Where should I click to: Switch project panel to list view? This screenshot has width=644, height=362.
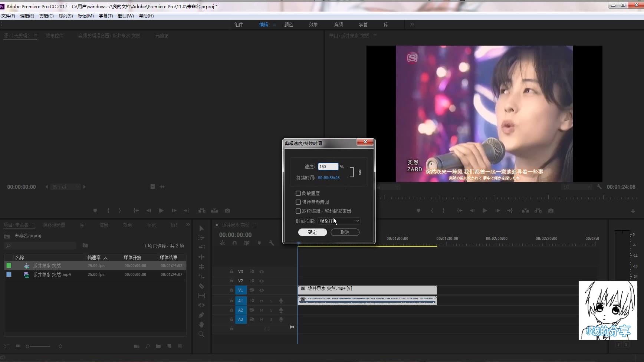click(7, 346)
